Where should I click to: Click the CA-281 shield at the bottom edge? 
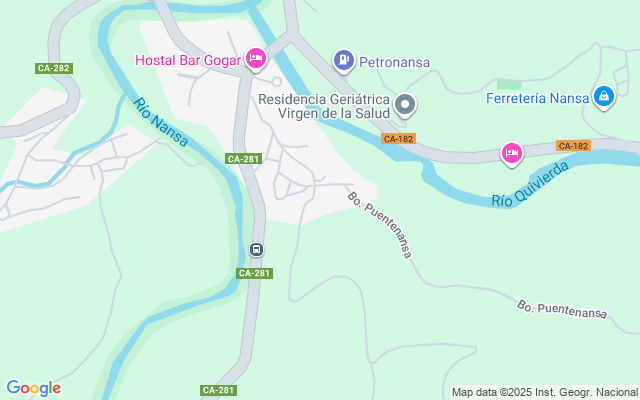pyautogui.click(x=218, y=390)
